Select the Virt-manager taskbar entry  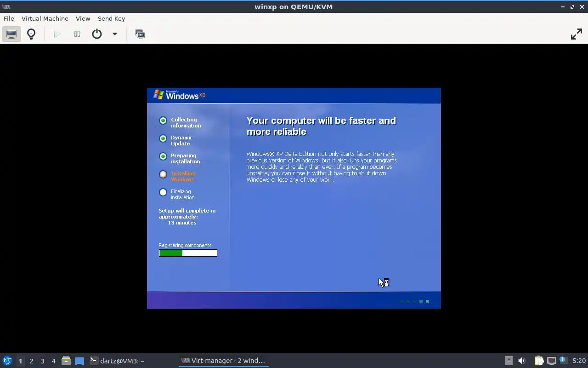point(223,361)
